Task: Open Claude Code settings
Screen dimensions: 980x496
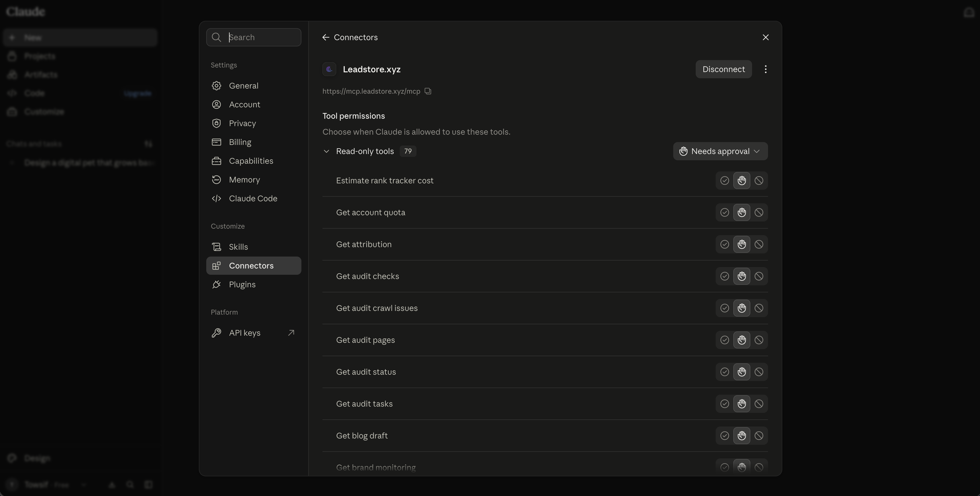Action: (253, 198)
